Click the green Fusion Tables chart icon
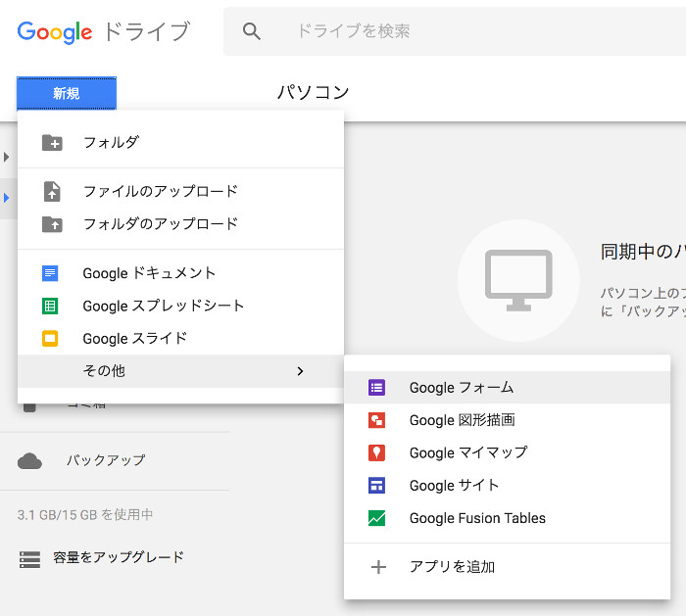Viewport: 686px width, 616px height. [376, 518]
